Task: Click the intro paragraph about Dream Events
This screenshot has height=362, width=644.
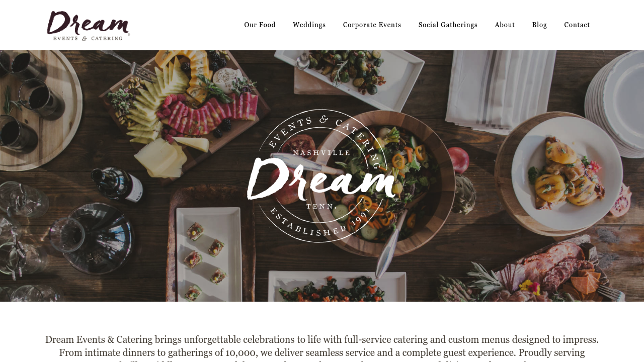Action: 322,347
